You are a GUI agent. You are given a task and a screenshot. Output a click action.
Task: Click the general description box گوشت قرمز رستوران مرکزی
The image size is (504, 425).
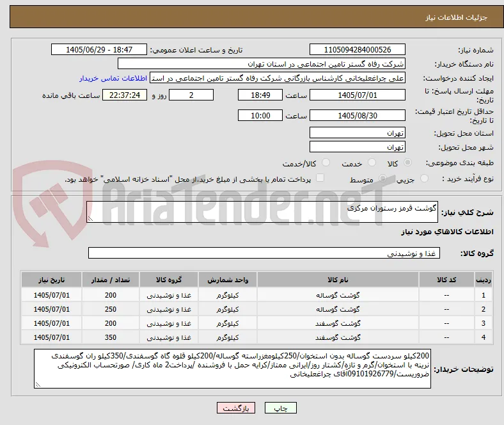[262, 212]
